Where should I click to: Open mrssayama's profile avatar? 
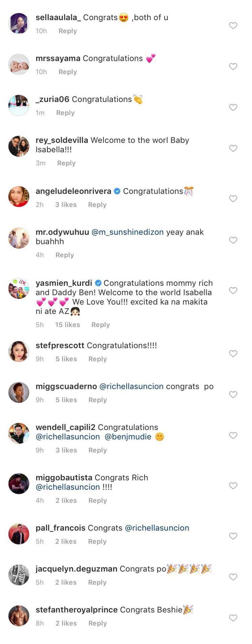coord(19,64)
